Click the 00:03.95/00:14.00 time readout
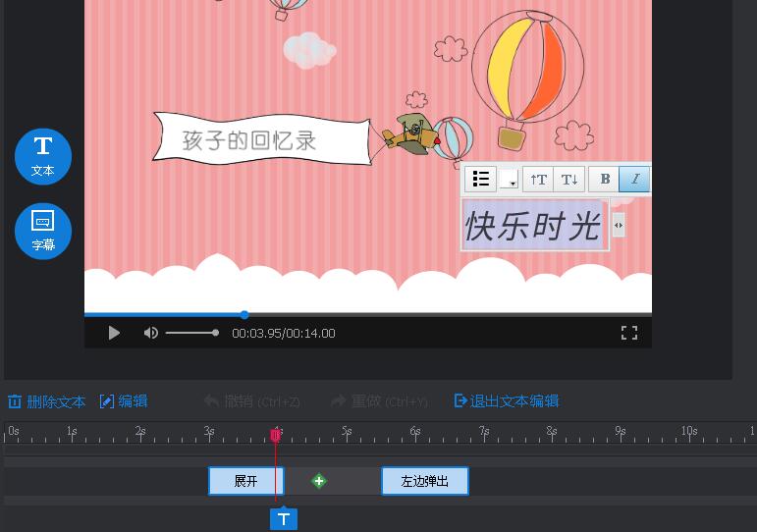 [x=284, y=333]
